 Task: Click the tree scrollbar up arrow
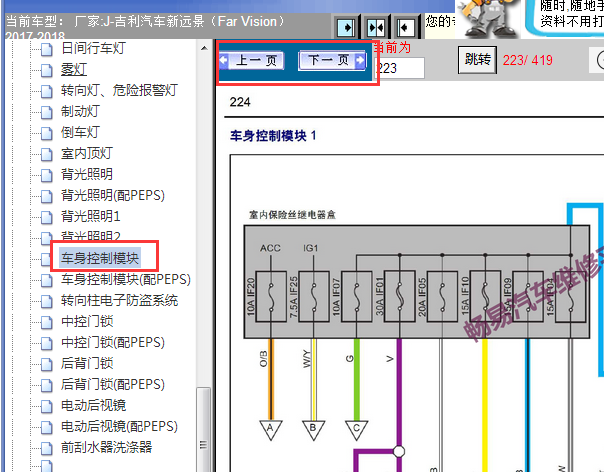(x=204, y=49)
